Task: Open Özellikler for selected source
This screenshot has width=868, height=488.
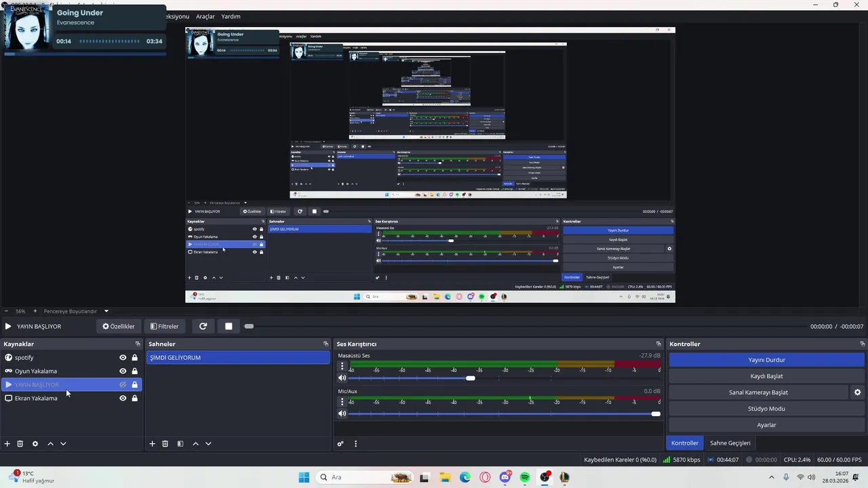Action: [119, 326]
